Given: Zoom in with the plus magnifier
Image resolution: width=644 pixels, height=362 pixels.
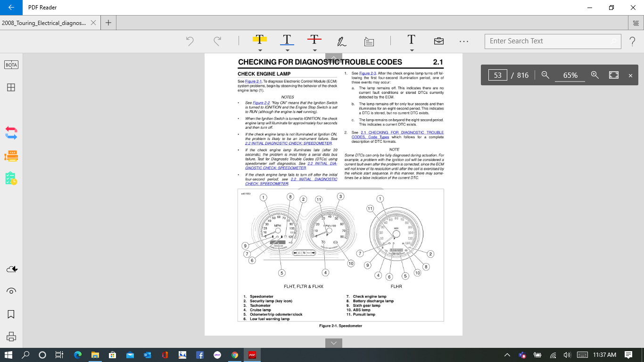Looking at the screenshot, I should (x=595, y=75).
